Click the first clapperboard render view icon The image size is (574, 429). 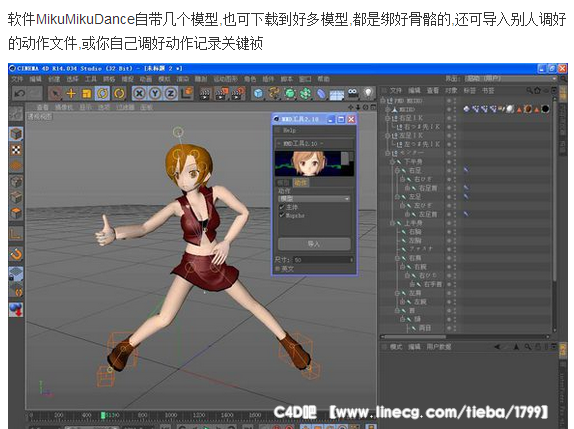[x=205, y=94]
